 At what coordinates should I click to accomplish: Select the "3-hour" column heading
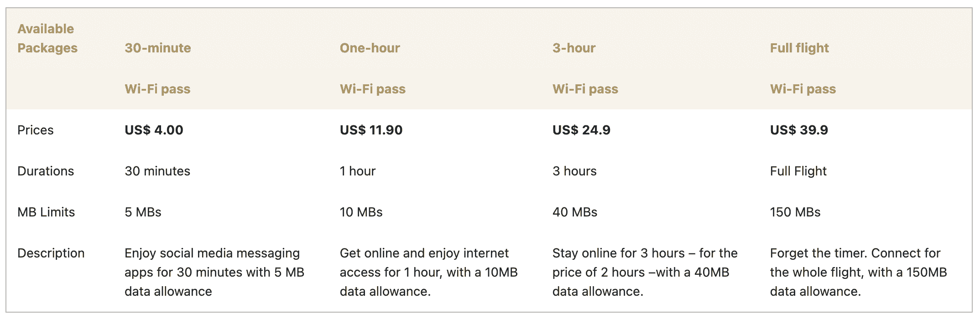[x=574, y=48]
